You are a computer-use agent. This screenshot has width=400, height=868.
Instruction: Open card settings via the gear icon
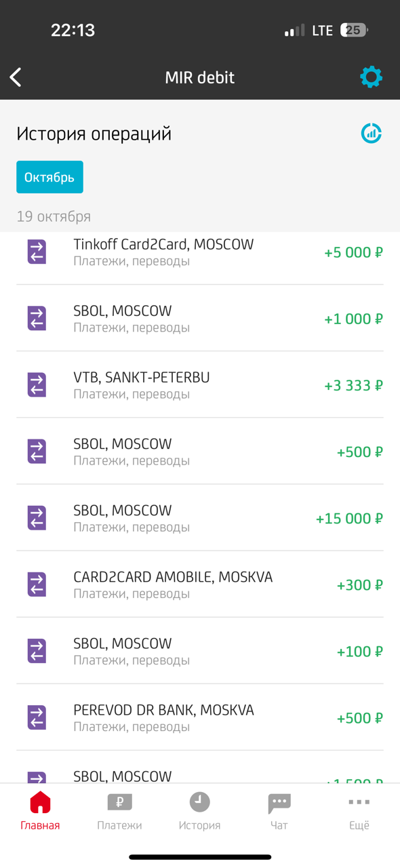click(371, 77)
